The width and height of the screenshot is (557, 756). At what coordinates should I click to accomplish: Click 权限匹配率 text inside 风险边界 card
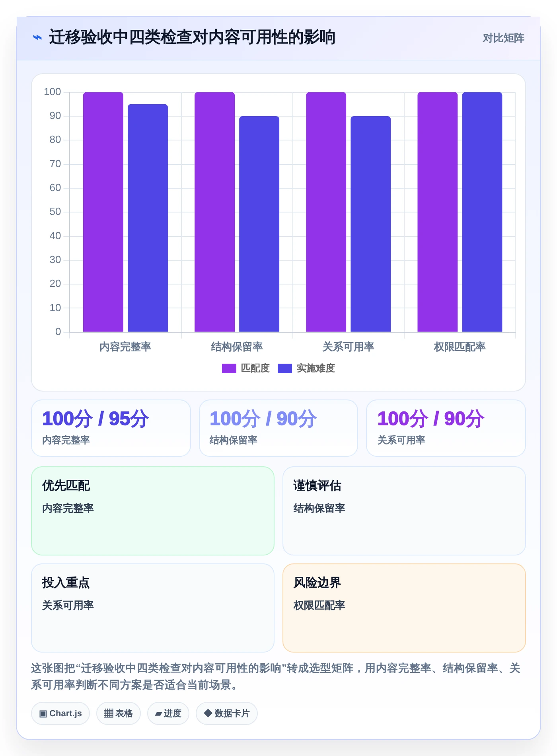point(319,605)
